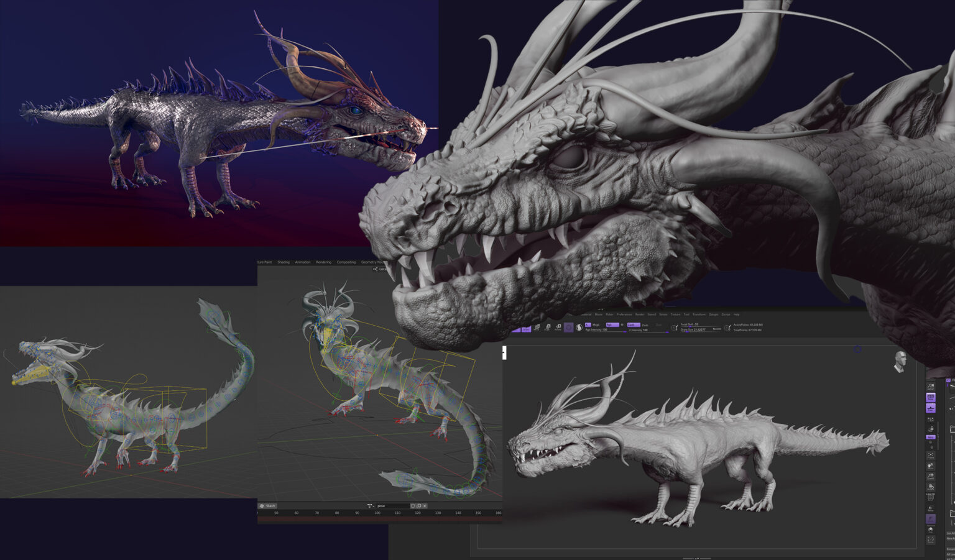The height and width of the screenshot is (560, 955).
Task: Click the Floor grid icon in right shelf
Action: (x=931, y=408)
